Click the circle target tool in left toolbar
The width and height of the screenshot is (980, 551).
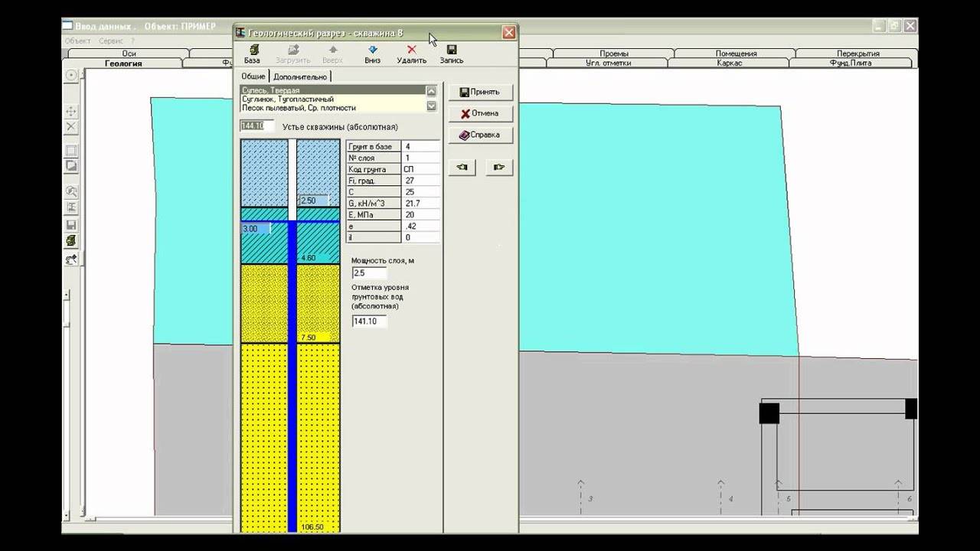pos(71,75)
